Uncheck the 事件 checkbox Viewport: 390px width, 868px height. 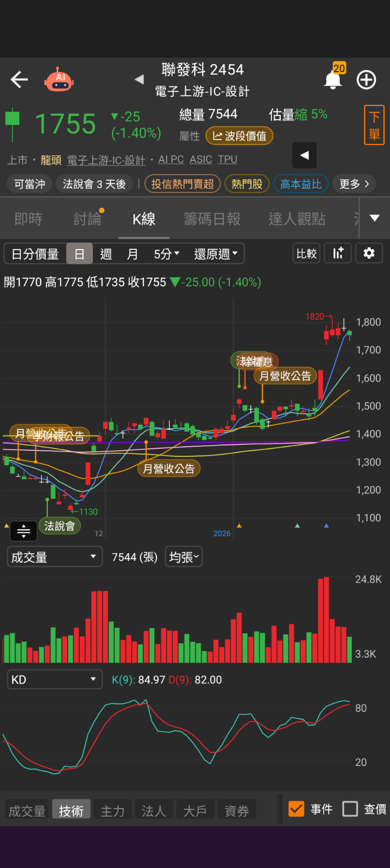296,809
